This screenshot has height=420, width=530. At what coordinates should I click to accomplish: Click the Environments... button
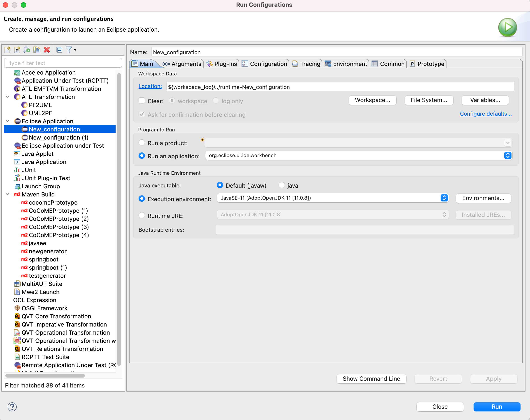click(x=483, y=198)
